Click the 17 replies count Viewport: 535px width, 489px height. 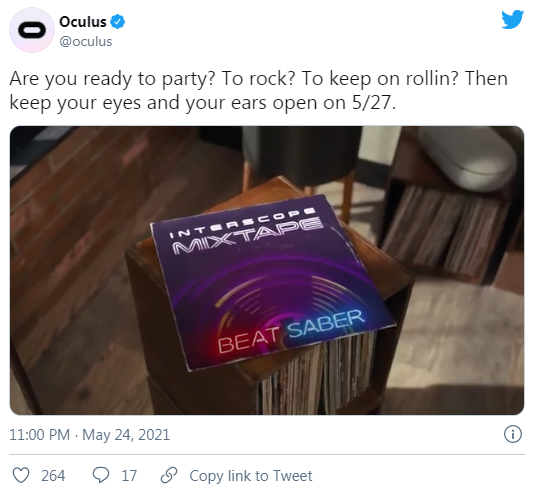click(129, 476)
